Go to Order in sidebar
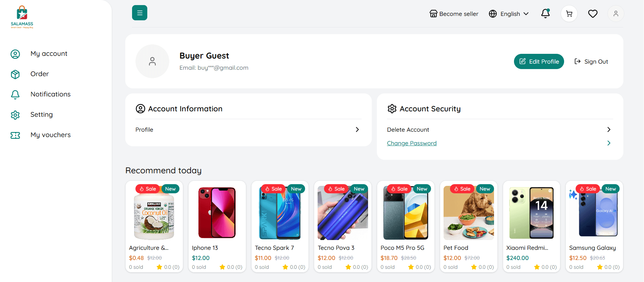Viewport: 644px width, 282px height. 40,74
